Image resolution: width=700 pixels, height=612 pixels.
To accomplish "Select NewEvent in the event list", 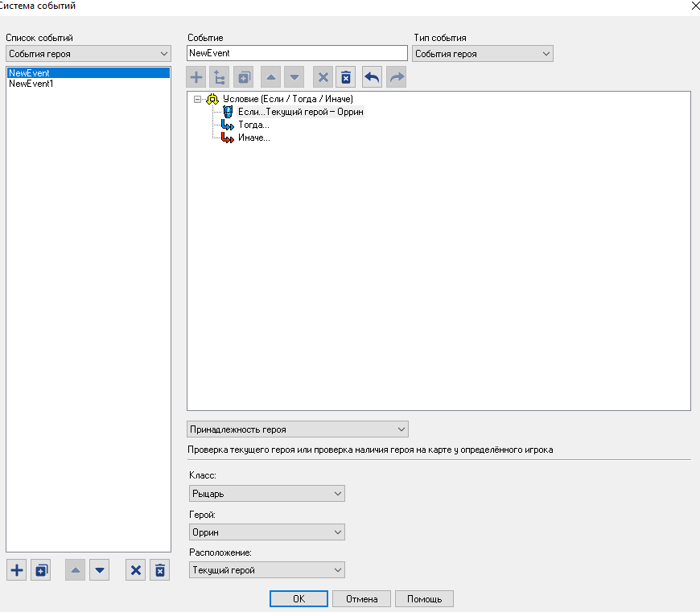I will 89,72.
